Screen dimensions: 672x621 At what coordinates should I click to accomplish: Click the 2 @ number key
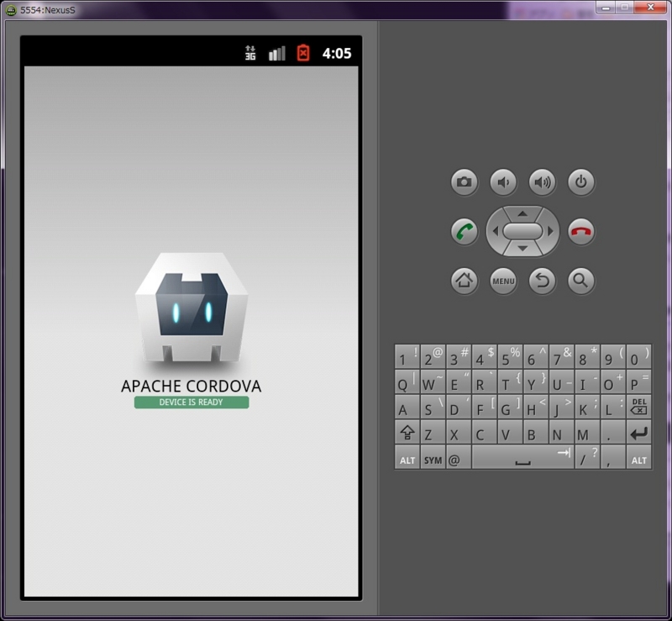(x=433, y=356)
